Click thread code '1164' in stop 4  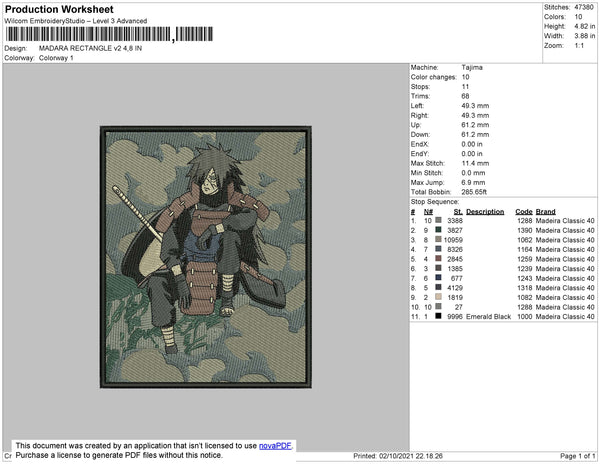(x=525, y=249)
